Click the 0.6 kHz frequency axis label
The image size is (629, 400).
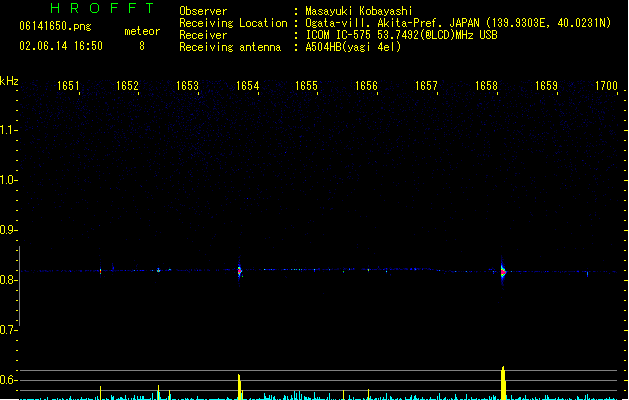[8, 380]
